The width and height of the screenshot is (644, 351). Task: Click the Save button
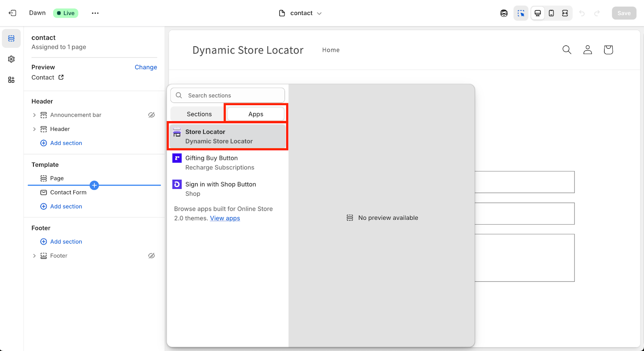[x=624, y=13]
